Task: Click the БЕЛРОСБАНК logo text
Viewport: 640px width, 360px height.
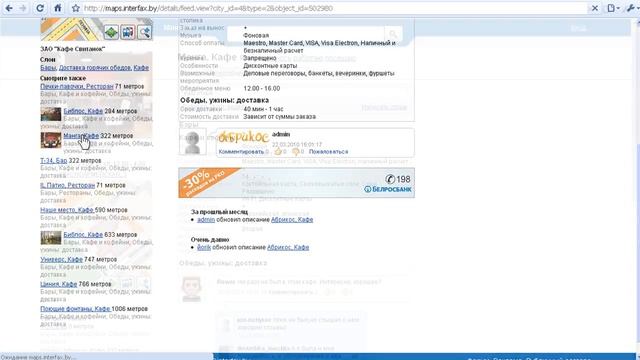Action: click(x=388, y=189)
